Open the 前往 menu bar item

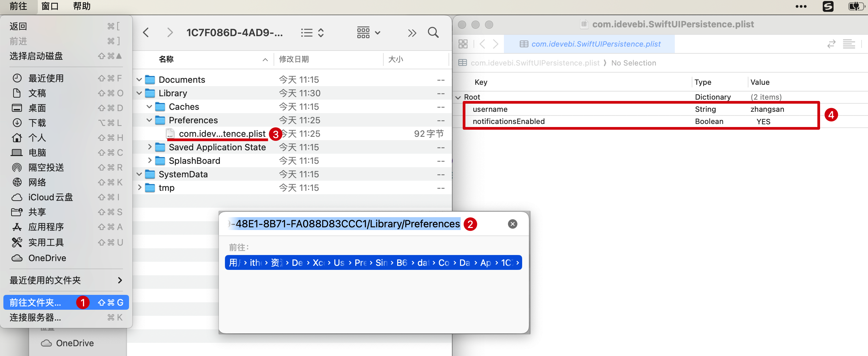pyautogui.click(x=18, y=6)
